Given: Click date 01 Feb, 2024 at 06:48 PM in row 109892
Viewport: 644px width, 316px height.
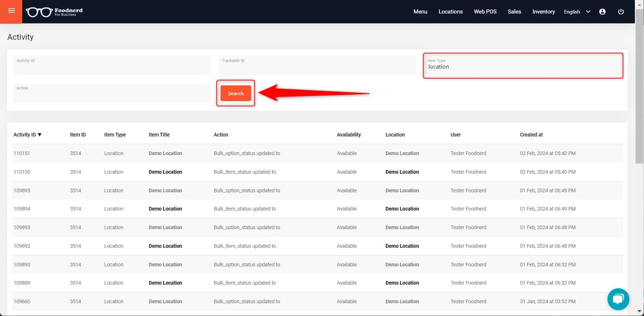Looking at the screenshot, I should (548, 246).
